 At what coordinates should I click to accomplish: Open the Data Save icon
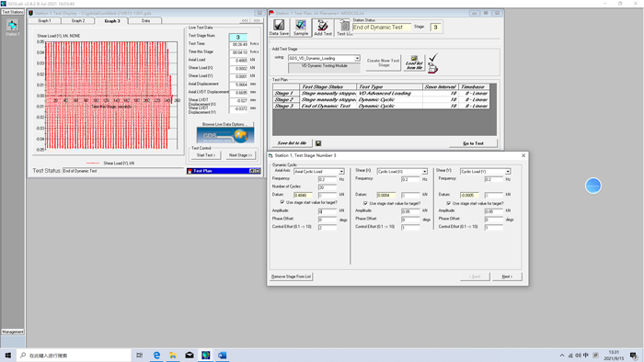[279, 28]
